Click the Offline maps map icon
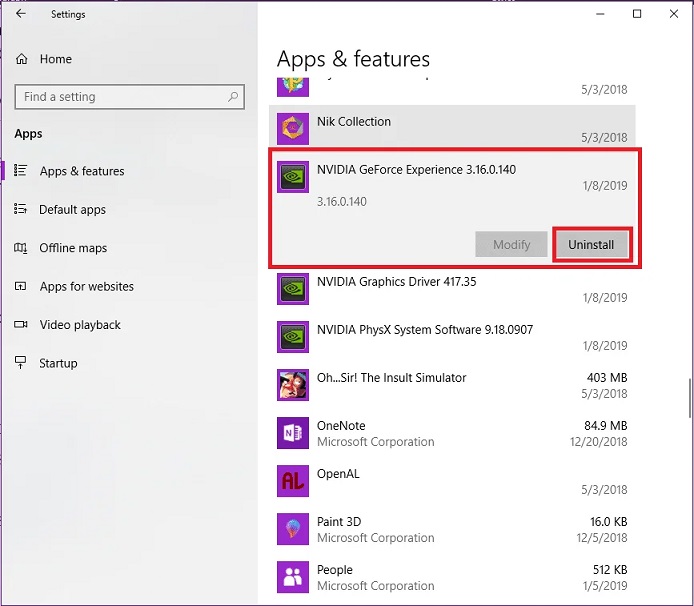This screenshot has width=694, height=606. point(20,247)
